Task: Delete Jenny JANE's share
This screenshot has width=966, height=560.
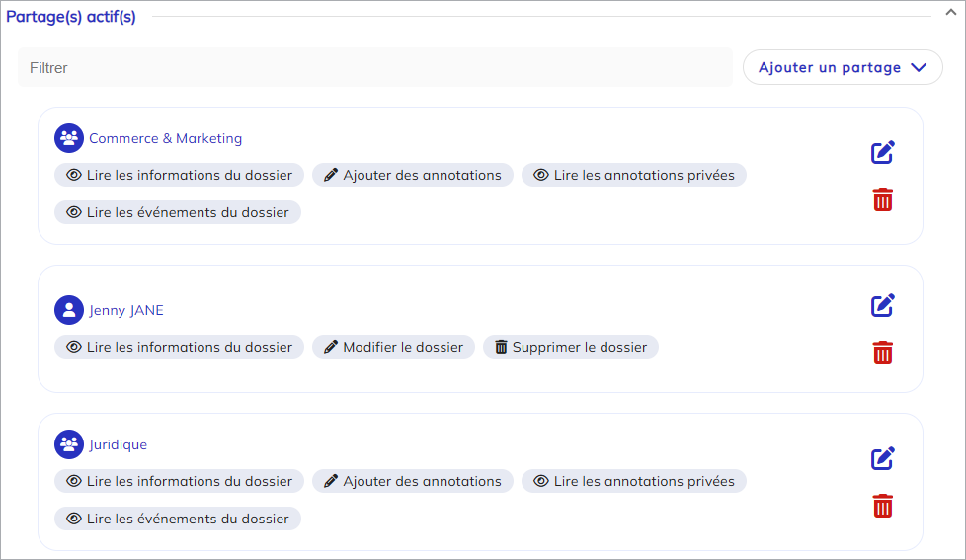Action: (x=882, y=353)
